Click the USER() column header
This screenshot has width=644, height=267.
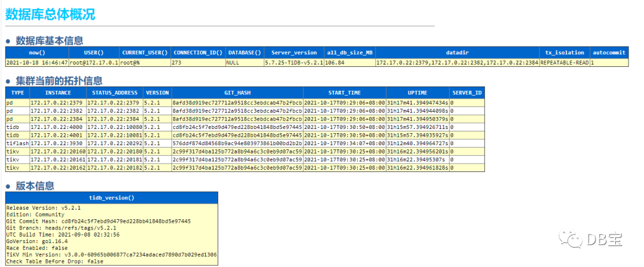pos(94,53)
